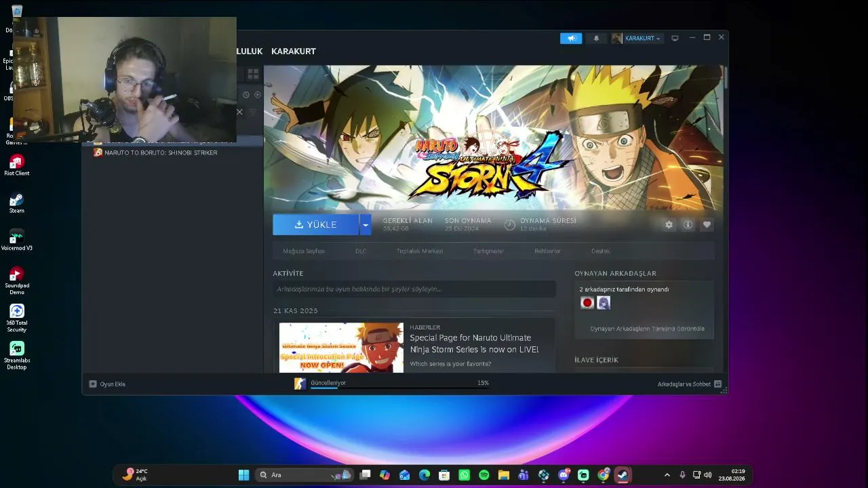The height and width of the screenshot is (488, 868).
Task: Click the YÜKLE install button
Action: tap(315, 224)
